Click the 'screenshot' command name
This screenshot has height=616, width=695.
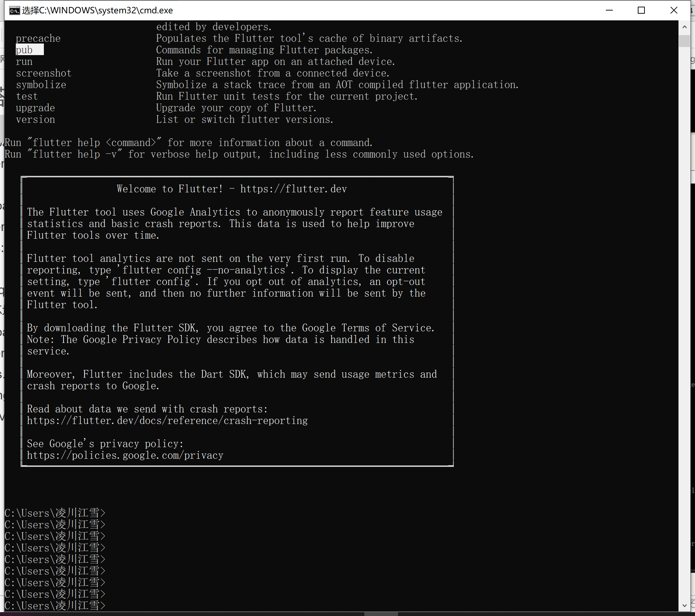pyautogui.click(x=44, y=73)
